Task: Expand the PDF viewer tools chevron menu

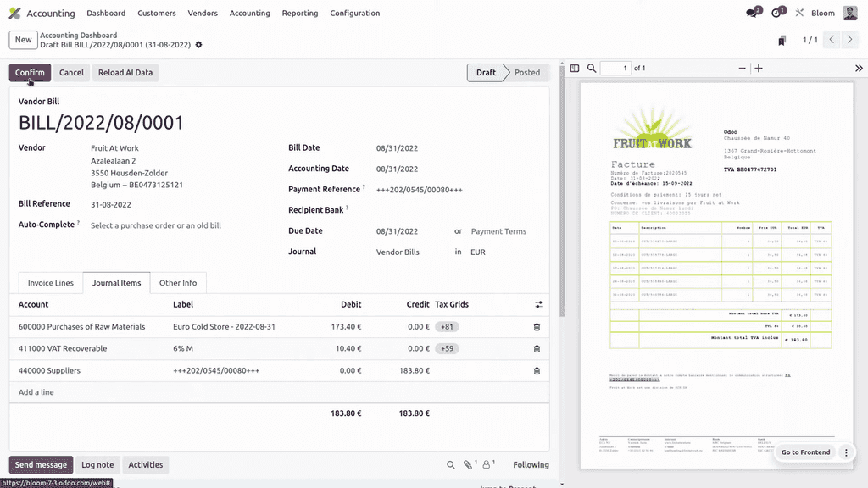Action: point(858,69)
